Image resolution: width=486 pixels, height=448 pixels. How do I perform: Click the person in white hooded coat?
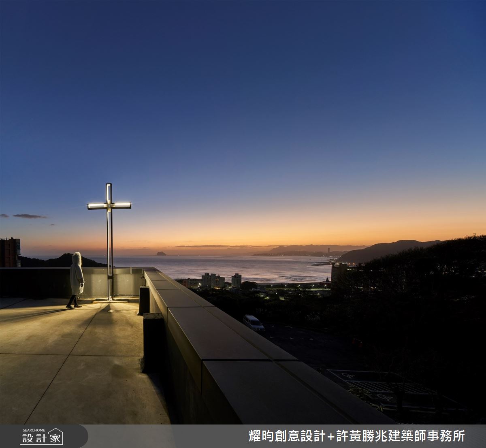point(76,279)
